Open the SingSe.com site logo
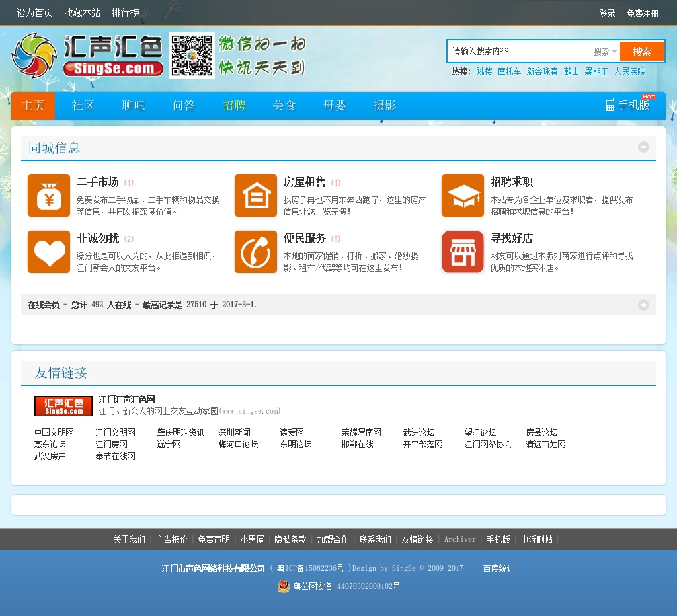The height and width of the screenshot is (616, 677). pos(88,56)
